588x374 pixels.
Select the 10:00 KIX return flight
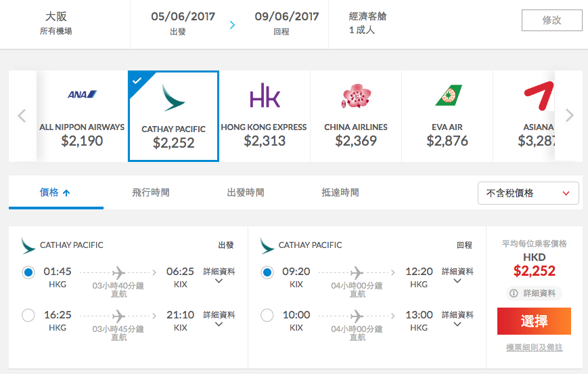tap(267, 316)
